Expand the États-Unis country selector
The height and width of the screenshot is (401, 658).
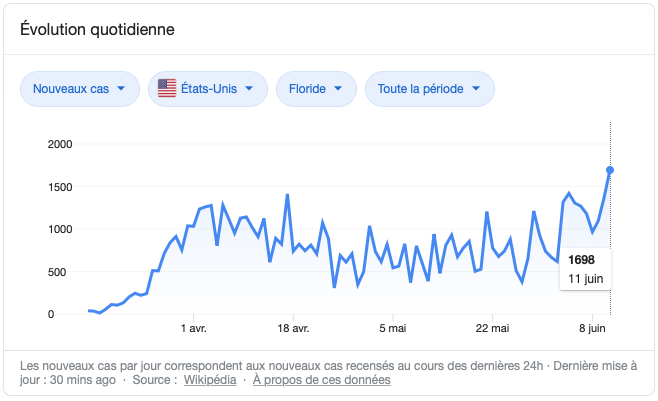click(208, 89)
